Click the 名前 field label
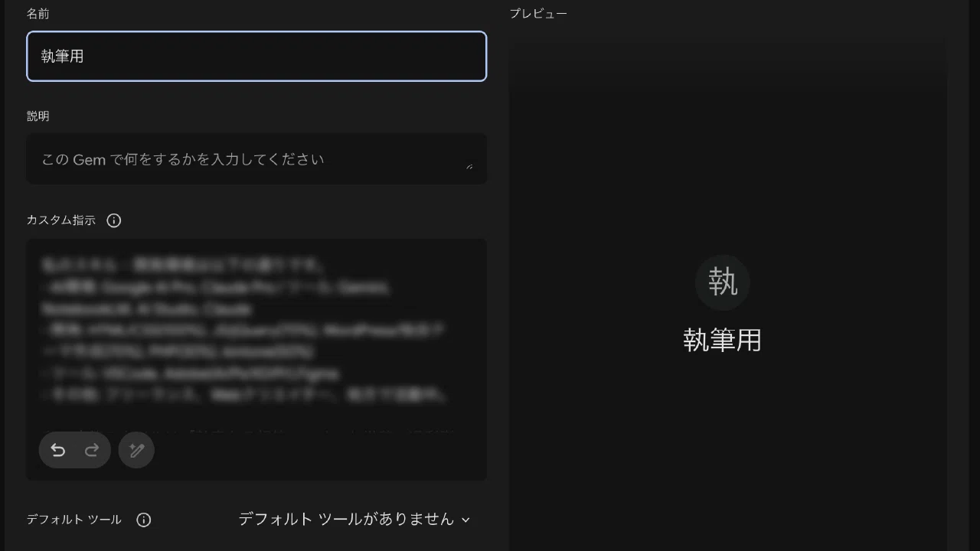 pyautogui.click(x=38, y=14)
